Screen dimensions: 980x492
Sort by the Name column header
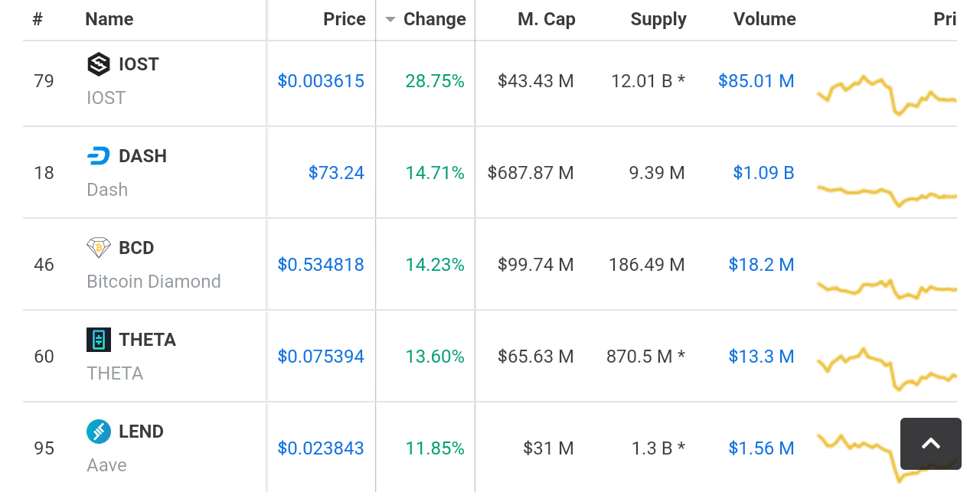(109, 19)
